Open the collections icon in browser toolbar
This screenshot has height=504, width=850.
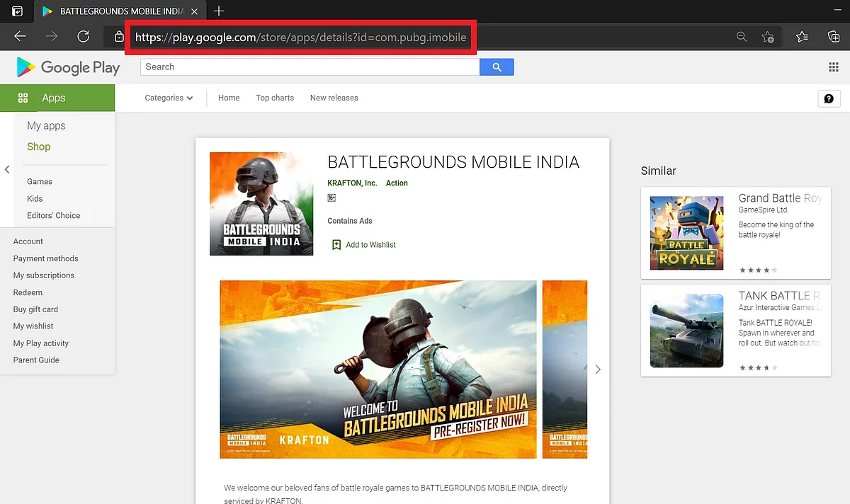tap(834, 37)
